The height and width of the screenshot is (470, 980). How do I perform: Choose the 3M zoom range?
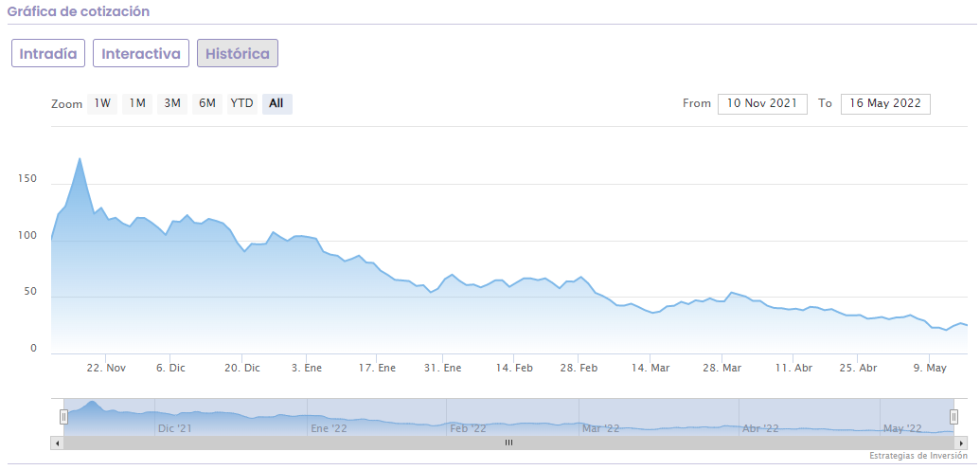pyautogui.click(x=172, y=104)
